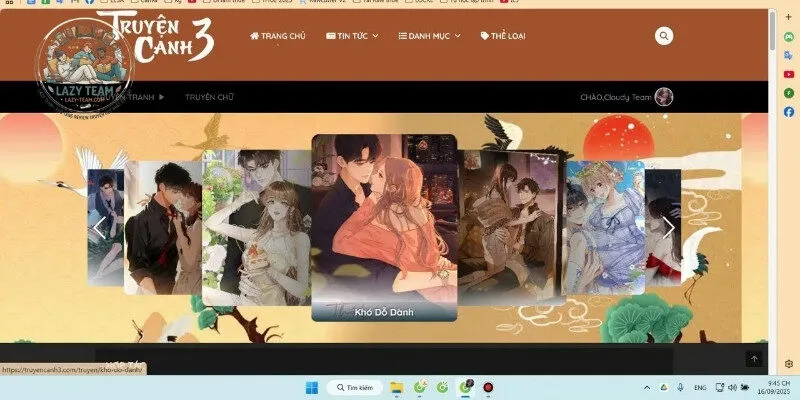Open sidebar settings gear icon
The width and height of the screenshot is (800, 400).
click(x=789, y=364)
